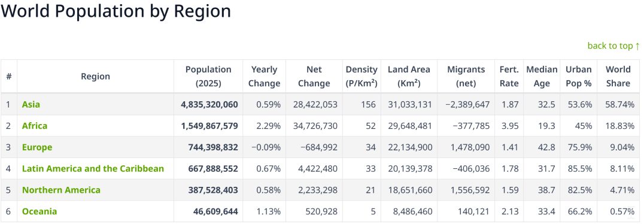This screenshot has height=224, width=644.
Task: Open Latin America and the Caribbean link
Action: (x=93, y=168)
